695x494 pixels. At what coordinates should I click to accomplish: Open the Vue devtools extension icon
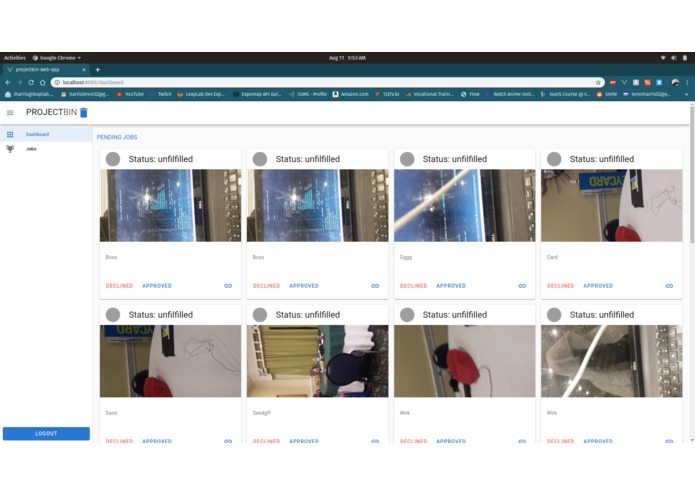click(x=624, y=82)
